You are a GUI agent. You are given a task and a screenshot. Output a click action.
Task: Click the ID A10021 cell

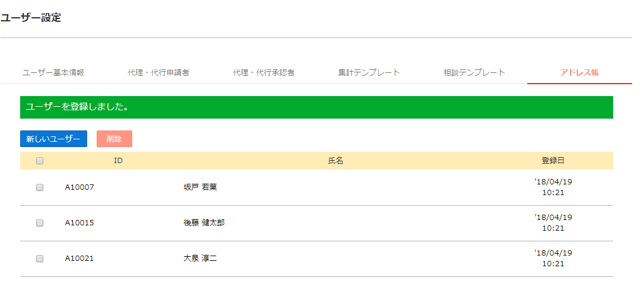(x=79, y=259)
